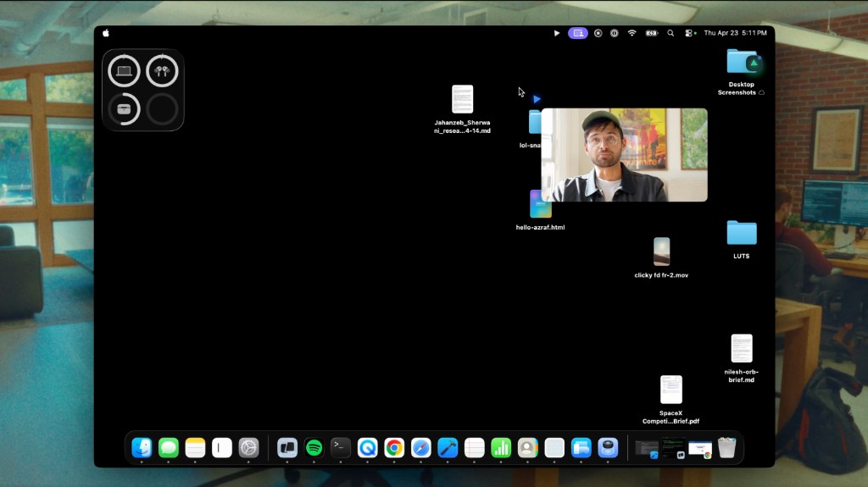Click the AirPods case battery ring

(124, 109)
